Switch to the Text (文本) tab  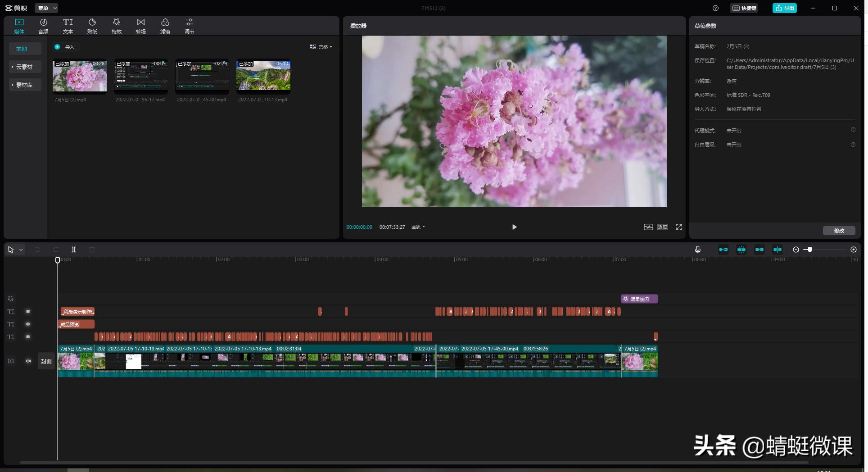[x=68, y=26]
